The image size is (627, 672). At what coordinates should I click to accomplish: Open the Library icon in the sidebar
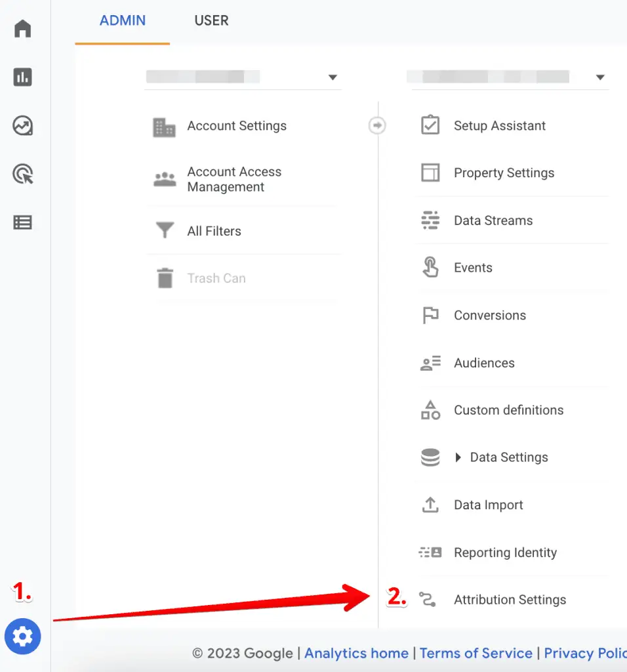pyautogui.click(x=23, y=222)
